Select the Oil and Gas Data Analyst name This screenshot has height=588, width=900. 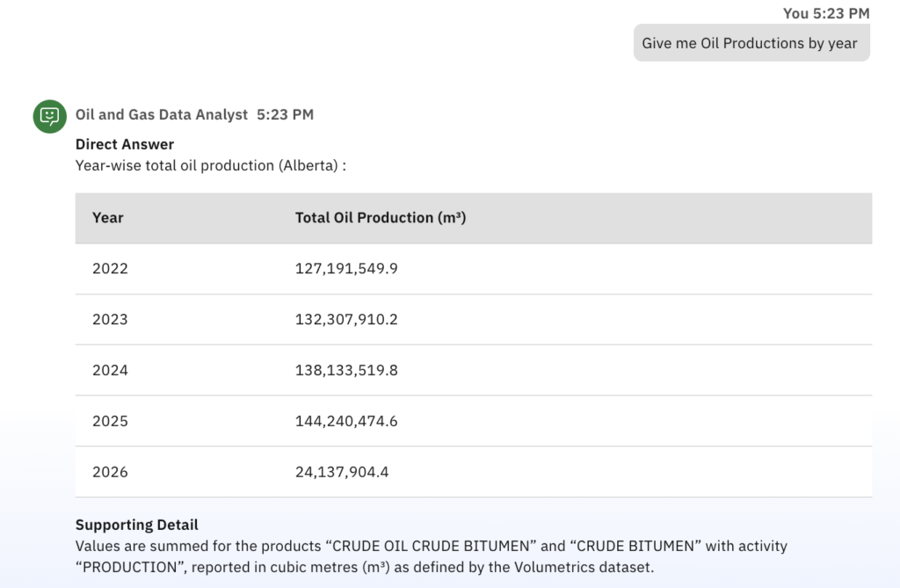[x=162, y=114]
